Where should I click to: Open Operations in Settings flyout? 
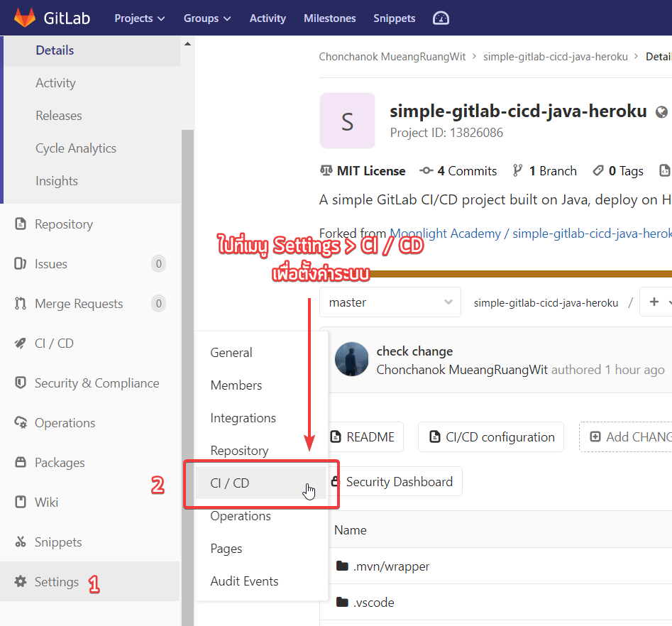[241, 515]
